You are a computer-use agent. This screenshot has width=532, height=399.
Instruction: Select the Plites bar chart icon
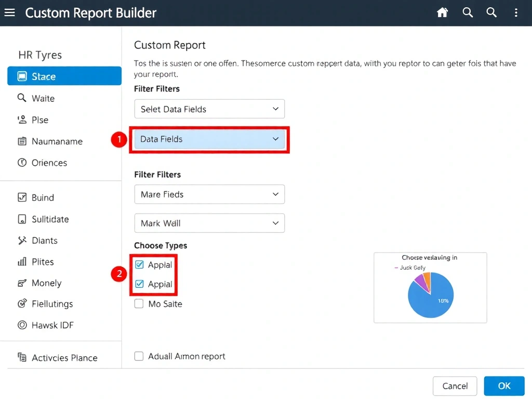(22, 261)
